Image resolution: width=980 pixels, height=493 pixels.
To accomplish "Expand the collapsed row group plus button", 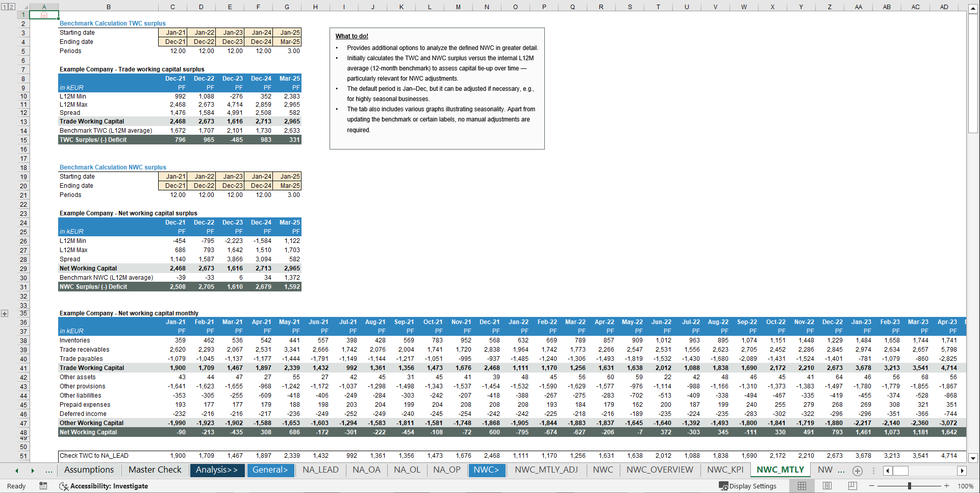I will pyautogui.click(x=4, y=313).
